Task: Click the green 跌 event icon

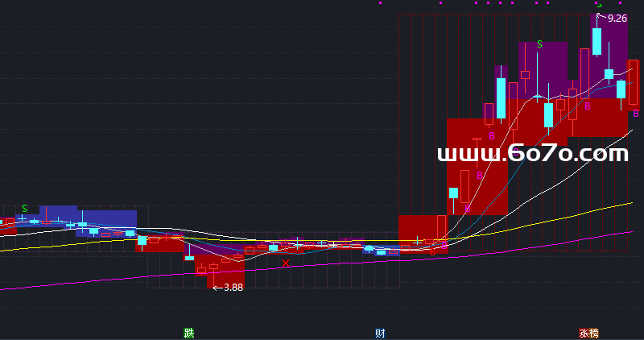Action: tap(189, 333)
